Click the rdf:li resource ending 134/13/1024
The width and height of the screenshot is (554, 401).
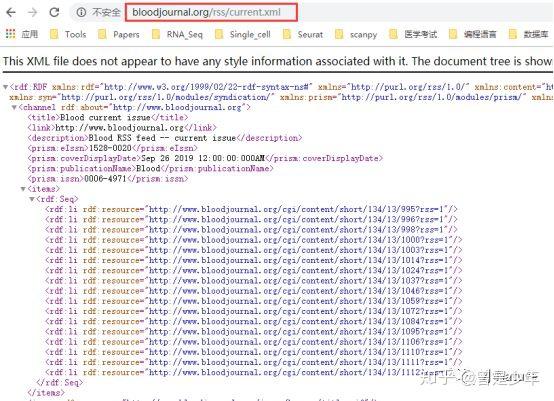[254, 271]
